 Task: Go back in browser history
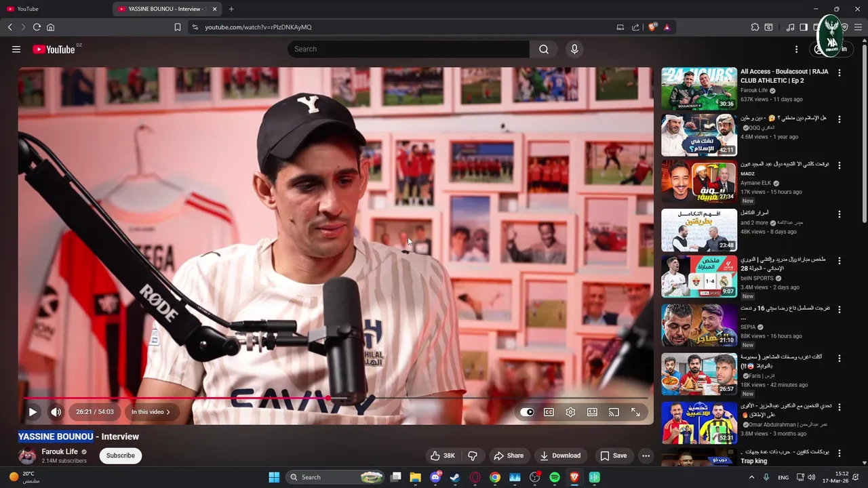pos(9,27)
